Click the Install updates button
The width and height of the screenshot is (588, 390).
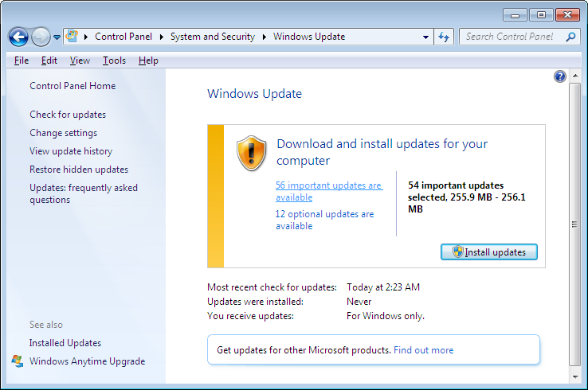tap(488, 252)
